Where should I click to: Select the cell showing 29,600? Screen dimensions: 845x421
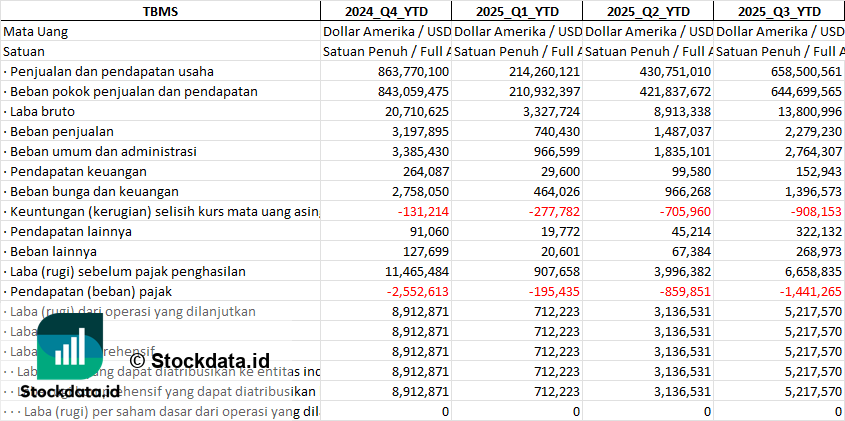click(x=558, y=171)
